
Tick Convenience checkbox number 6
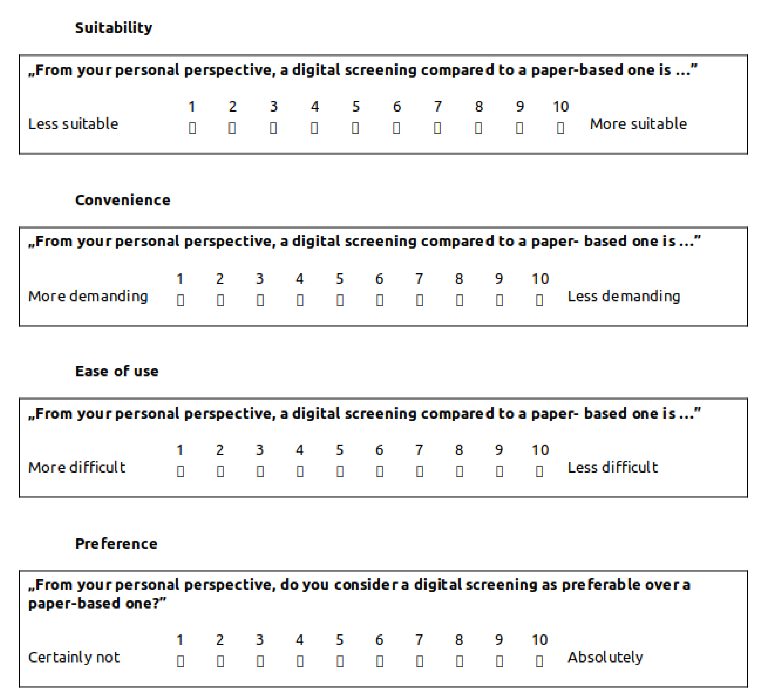380,301
